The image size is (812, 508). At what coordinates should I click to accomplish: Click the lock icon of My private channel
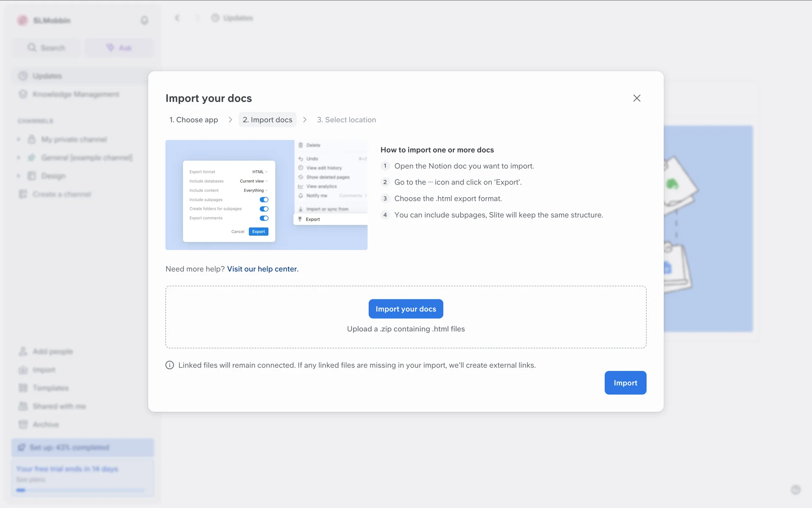pyautogui.click(x=32, y=139)
